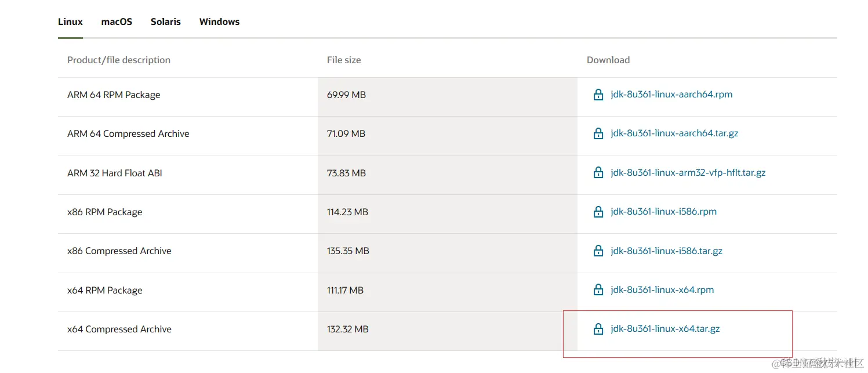Viewport: 868px width, 373px height.
Task: Select the 'ARM 64 Compressed Archive' description
Action: [x=128, y=134]
